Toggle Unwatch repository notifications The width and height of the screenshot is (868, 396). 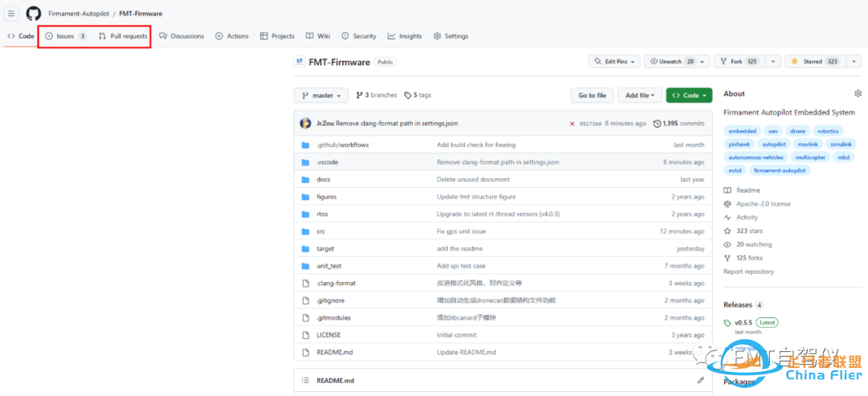(x=673, y=62)
